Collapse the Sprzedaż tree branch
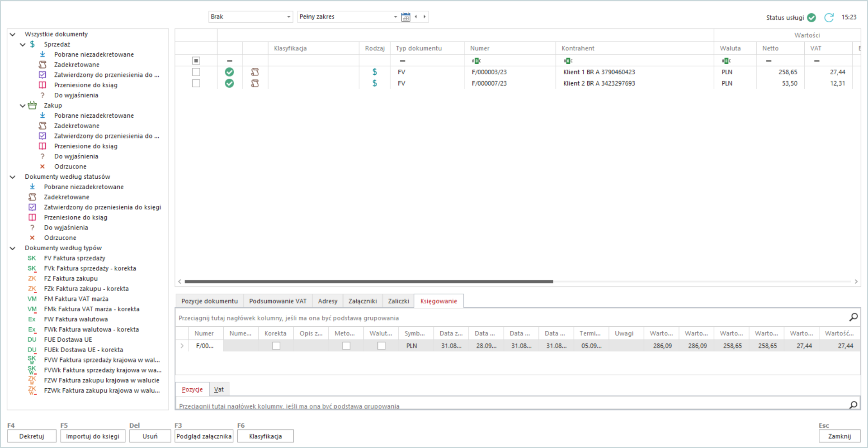The image size is (868, 448). coord(23,44)
